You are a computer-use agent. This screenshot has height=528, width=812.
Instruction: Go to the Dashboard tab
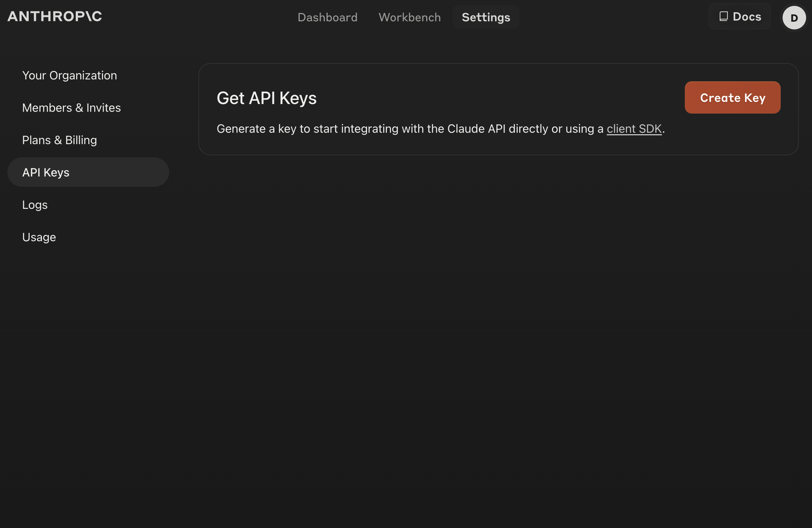click(x=327, y=17)
